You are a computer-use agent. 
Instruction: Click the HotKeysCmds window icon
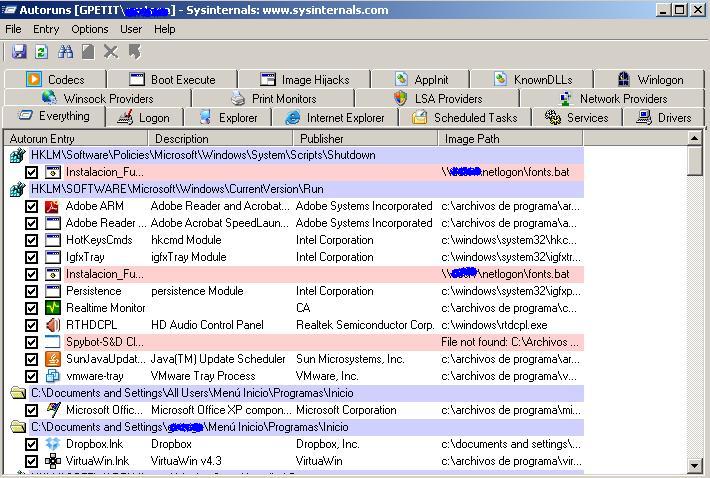pyautogui.click(x=53, y=240)
